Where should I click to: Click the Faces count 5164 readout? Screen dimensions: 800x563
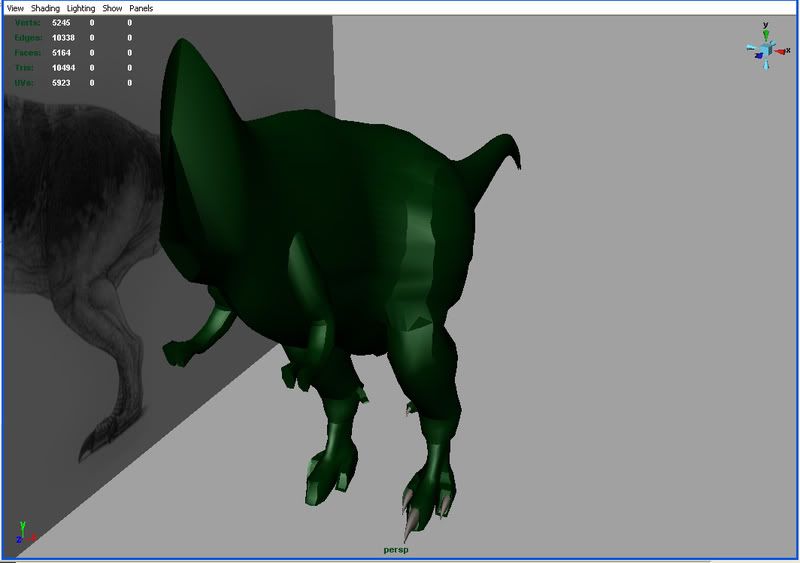tap(62, 53)
